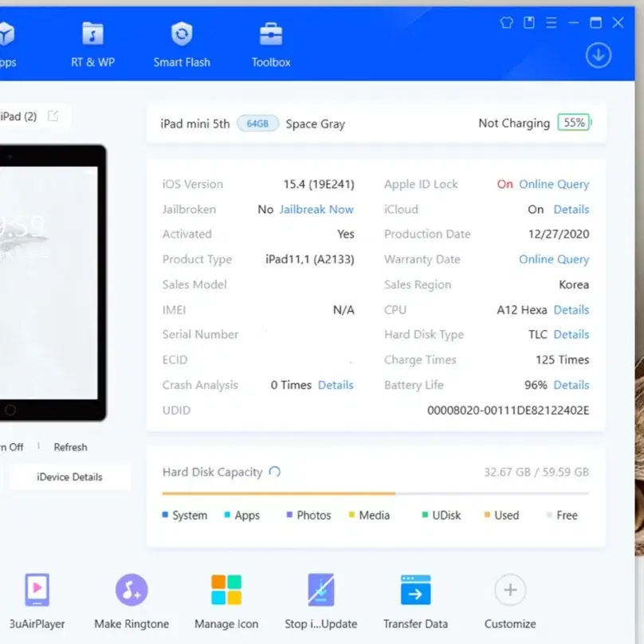
Task: Open iDevice Details
Action: point(69,477)
